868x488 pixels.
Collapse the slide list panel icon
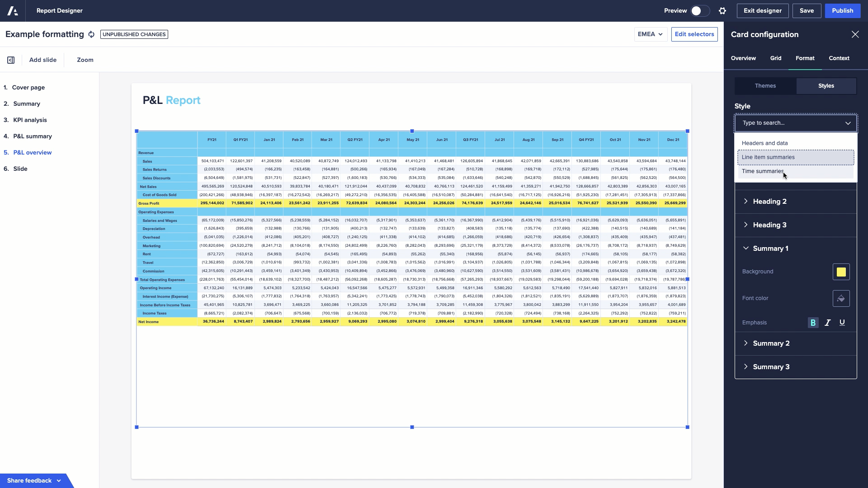pos(11,60)
